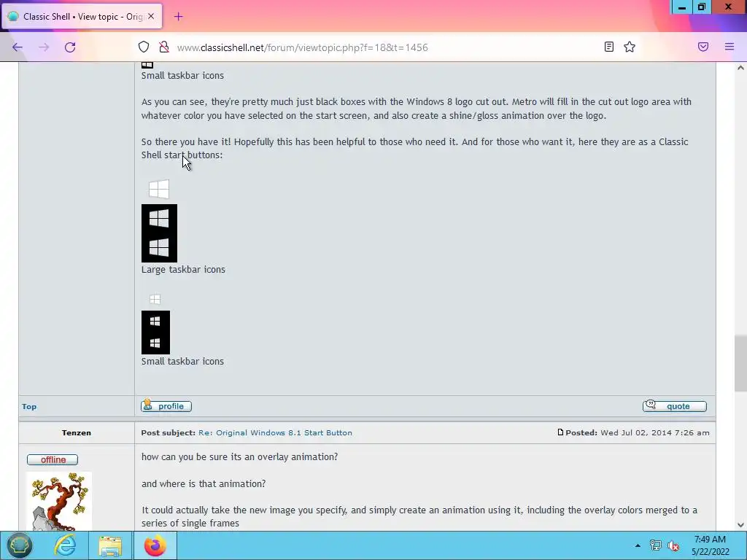Click the insecure connection padlock icon
The width and height of the screenshot is (747, 560).
[164, 47]
